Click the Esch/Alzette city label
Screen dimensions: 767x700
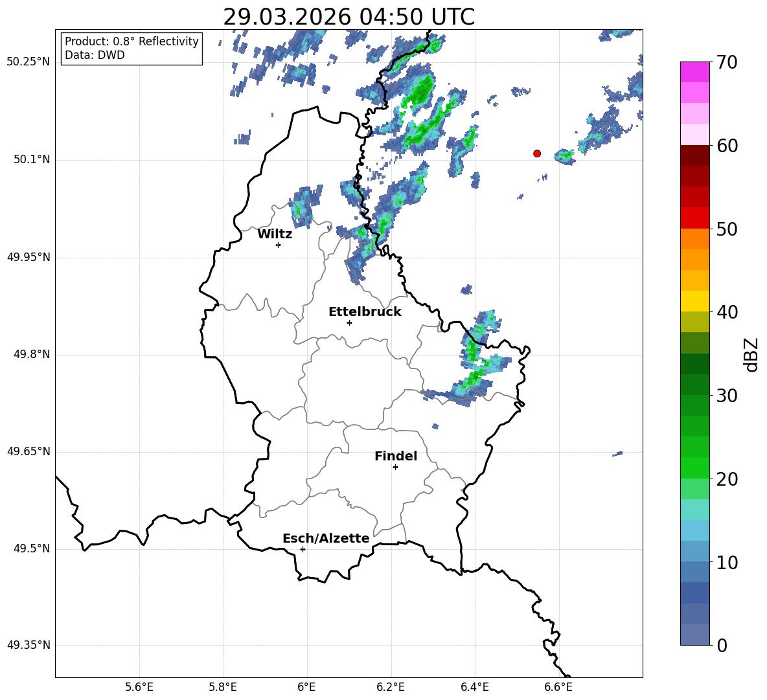click(326, 539)
